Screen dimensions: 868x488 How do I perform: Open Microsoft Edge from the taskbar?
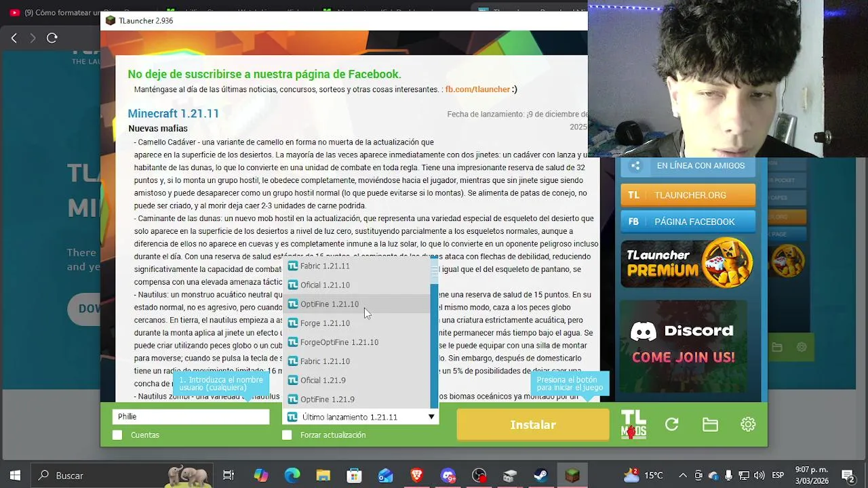click(292, 476)
